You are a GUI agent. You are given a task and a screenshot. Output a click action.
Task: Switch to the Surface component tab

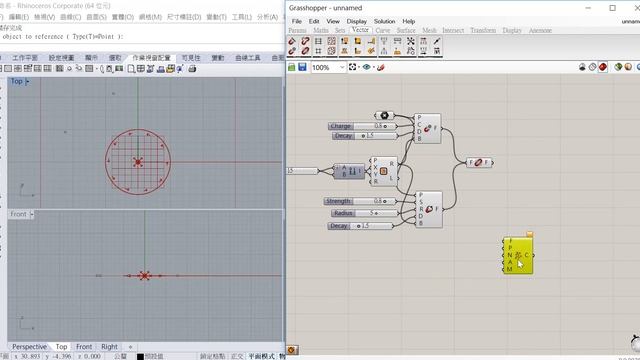point(406,30)
